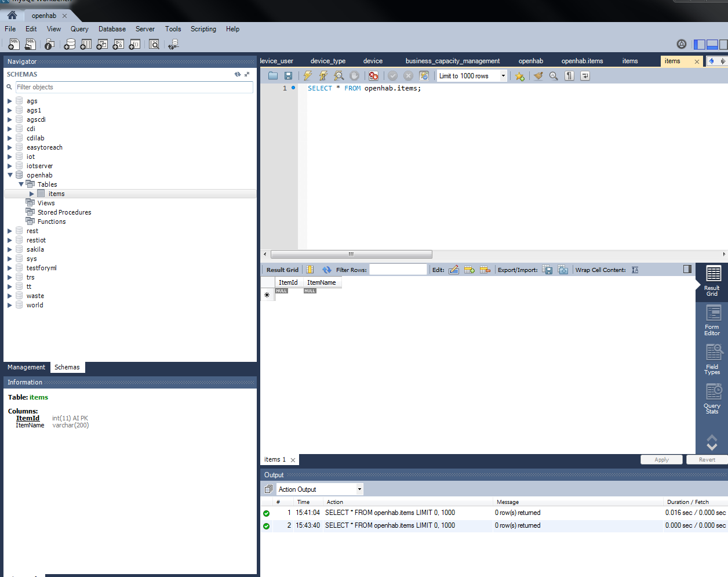The width and height of the screenshot is (728, 577).
Task: Click export recordset to file icon
Action: pyautogui.click(x=547, y=270)
